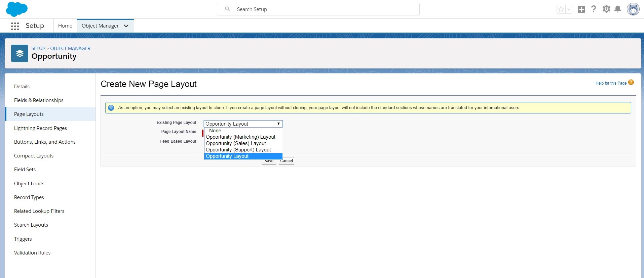
Task: Open Buttons, Links, and Actions
Action: 45,142
